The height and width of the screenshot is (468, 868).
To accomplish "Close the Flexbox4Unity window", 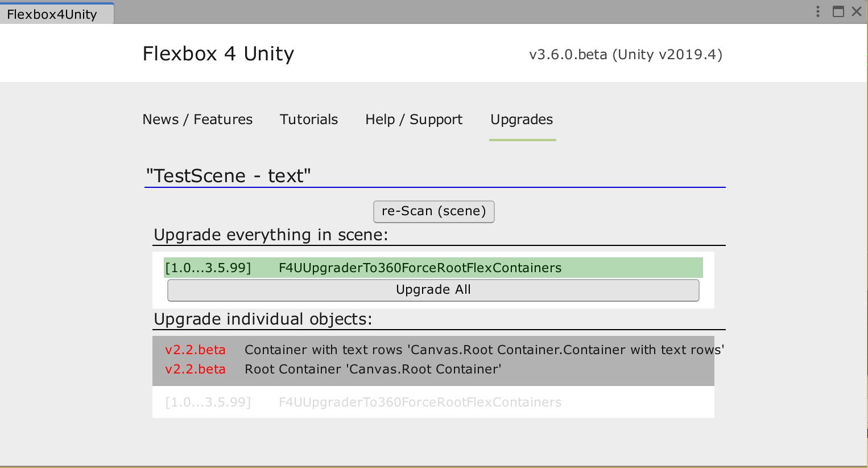I will point(857,11).
